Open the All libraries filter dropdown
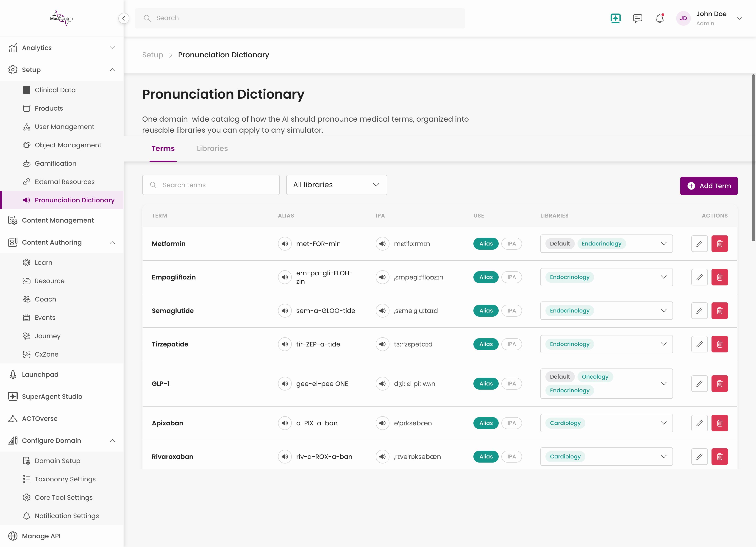The height and width of the screenshot is (547, 756). pyautogui.click(x=336, y=185)
